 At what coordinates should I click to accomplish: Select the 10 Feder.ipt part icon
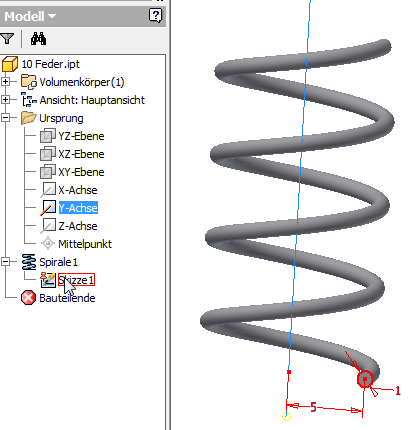click(x=10, y=64)
